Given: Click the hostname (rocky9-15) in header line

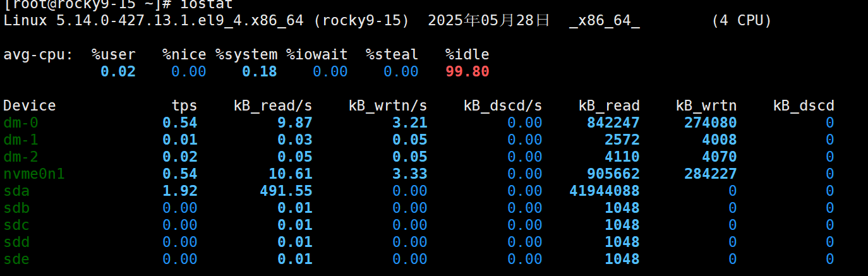Looking at the screenshot, I should click(361, 20).
